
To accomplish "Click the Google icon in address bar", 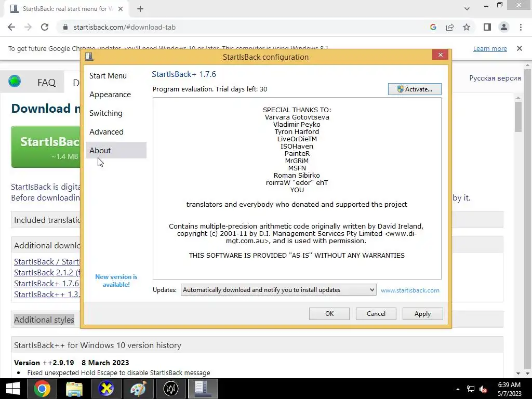I will (x=433, y=27).
